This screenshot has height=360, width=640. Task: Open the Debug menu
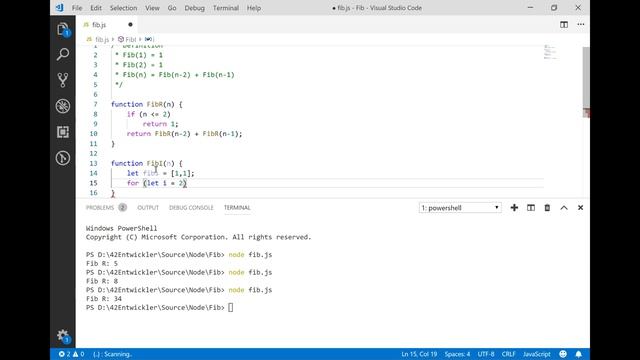coord(194,8)
